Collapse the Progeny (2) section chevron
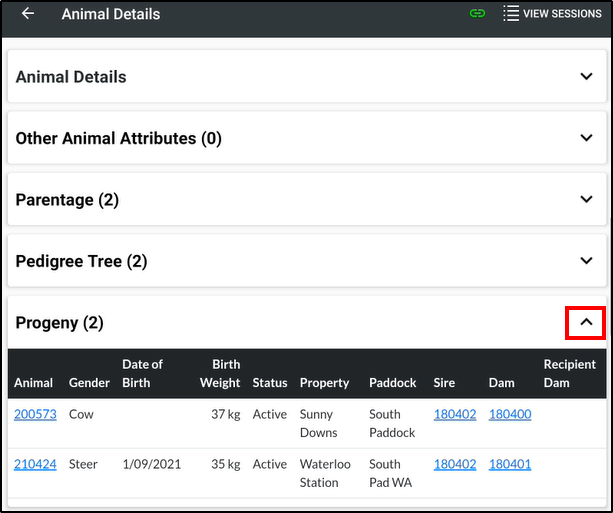Viewport: 613px width, 513px height. pyautogui.click(x=586, y=322)
